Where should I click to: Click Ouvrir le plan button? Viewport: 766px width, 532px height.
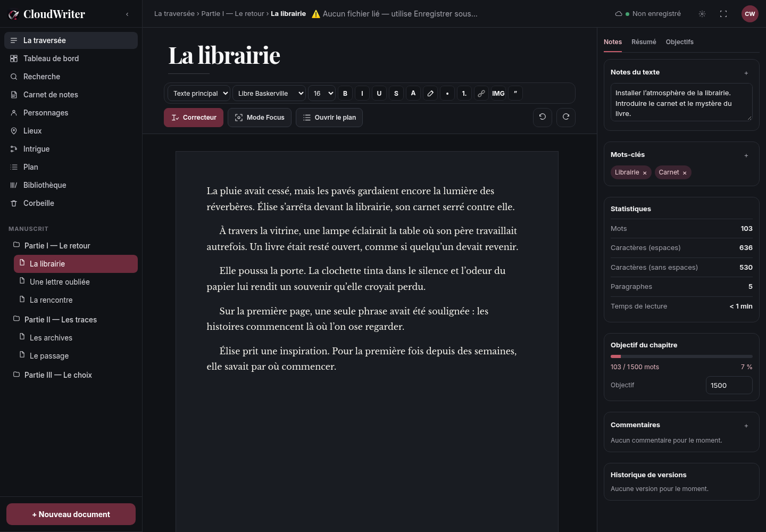(329, 118)
